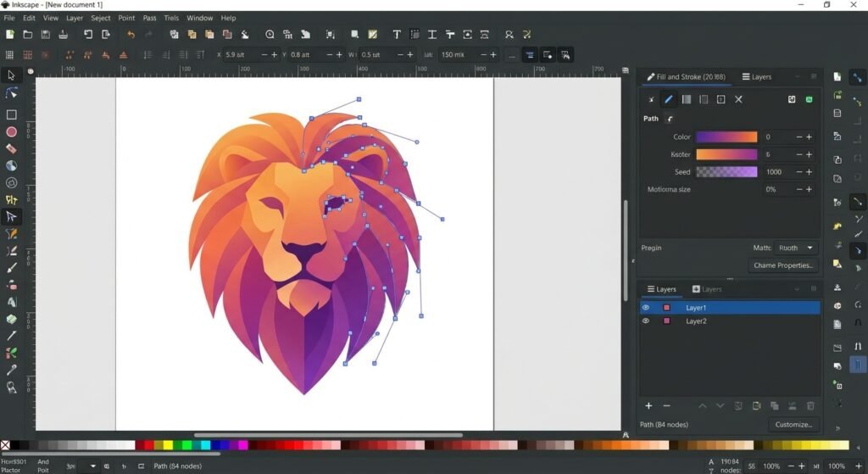The width and height of the screenshot is (868, 474).
Task: Increase the Color value with plus
Action: point(810,137)
